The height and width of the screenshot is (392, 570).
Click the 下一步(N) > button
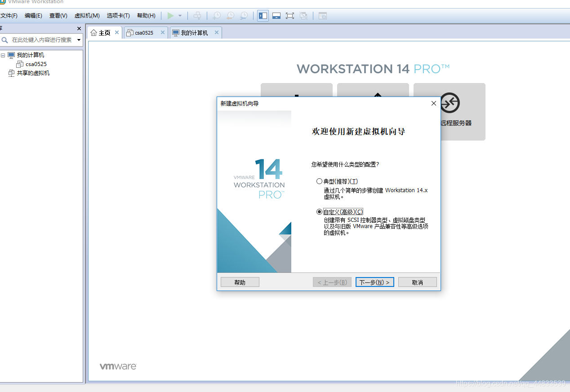point(375,282)
